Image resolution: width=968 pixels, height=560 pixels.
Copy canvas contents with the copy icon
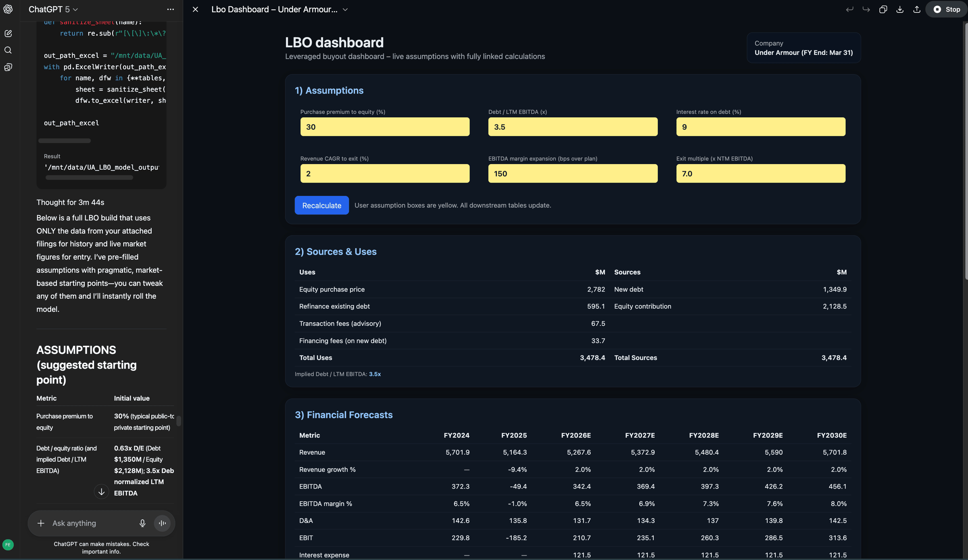coord(883,9)
